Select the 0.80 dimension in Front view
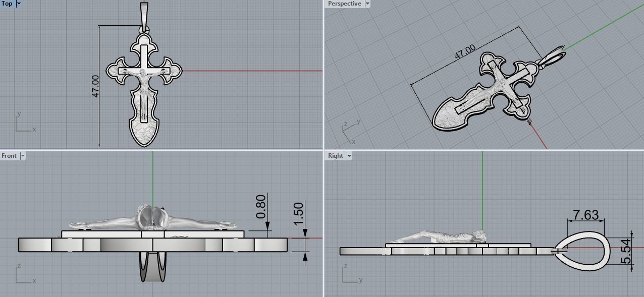The height and width of the screenshot is (297, 644). 261,207
